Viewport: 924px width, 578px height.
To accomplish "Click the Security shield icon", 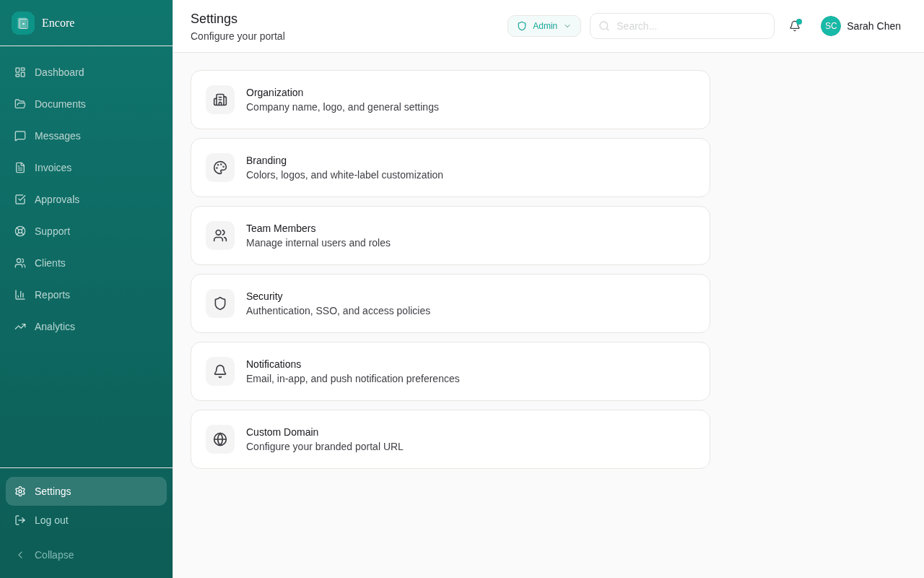I will (x=220, y=303).
